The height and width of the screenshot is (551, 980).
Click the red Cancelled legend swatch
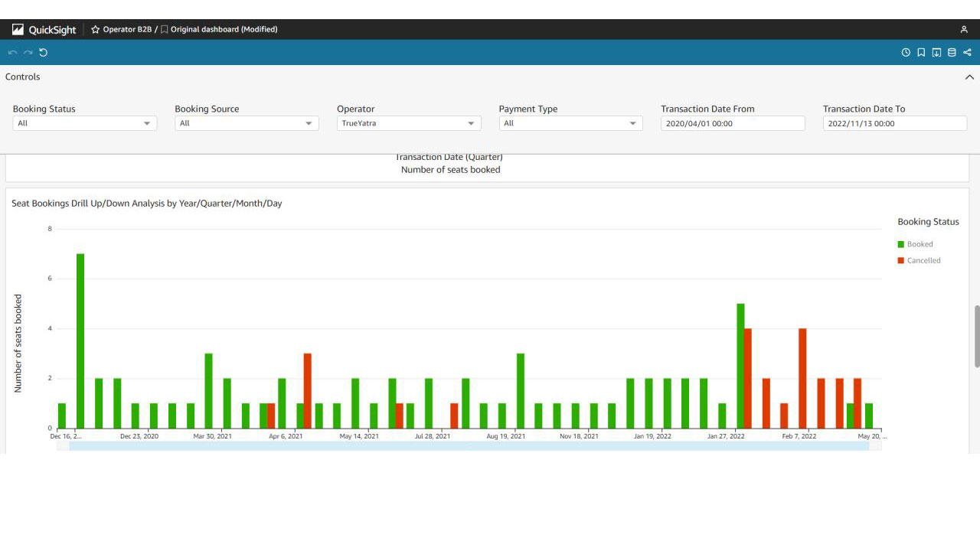(901, 261)
